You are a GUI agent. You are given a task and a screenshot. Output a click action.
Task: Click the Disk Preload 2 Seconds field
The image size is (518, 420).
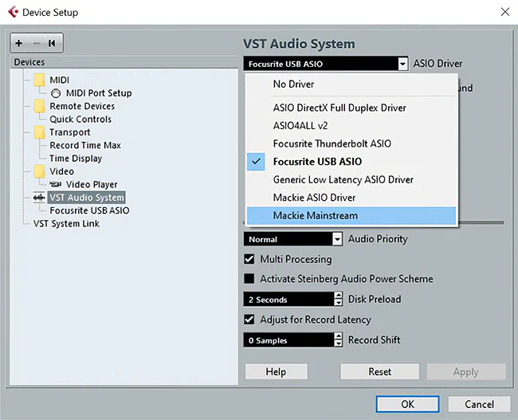tap(288, 300)
